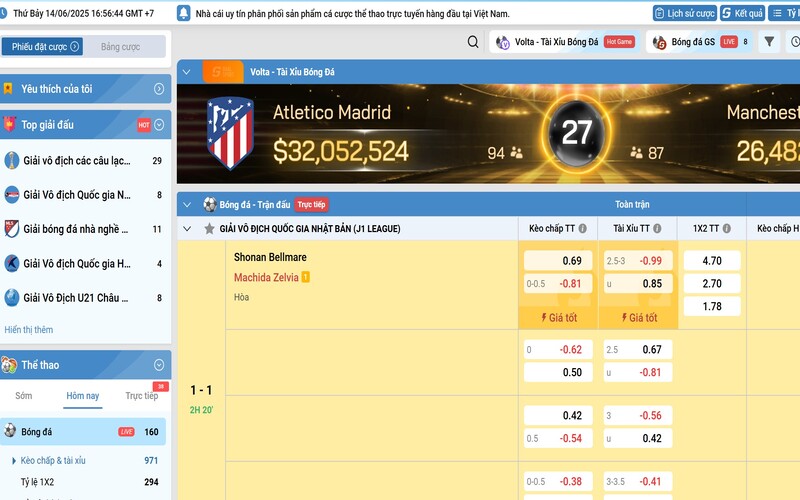Select over 3-3.5 odds -0.41

(x=638, y=481)
